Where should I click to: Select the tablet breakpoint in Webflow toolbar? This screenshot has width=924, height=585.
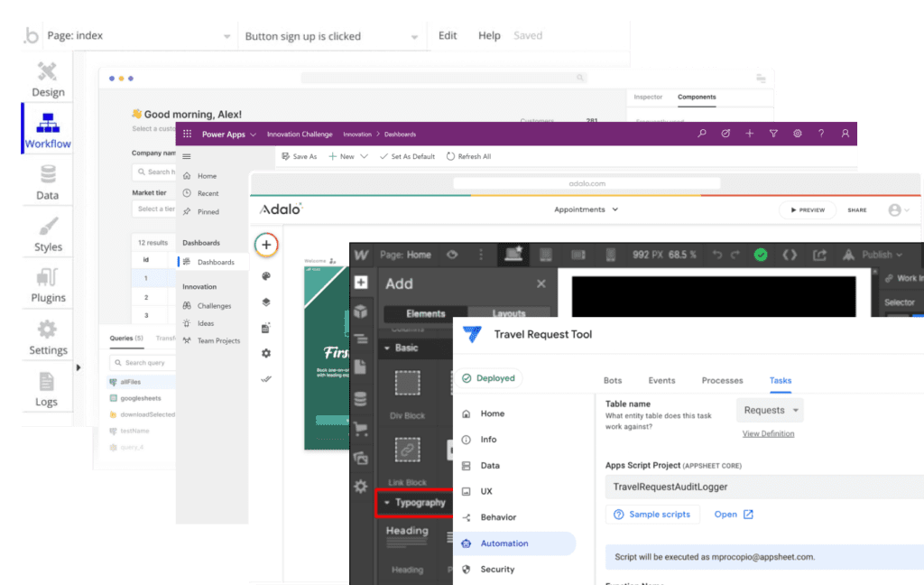click(x=546, y=255)
